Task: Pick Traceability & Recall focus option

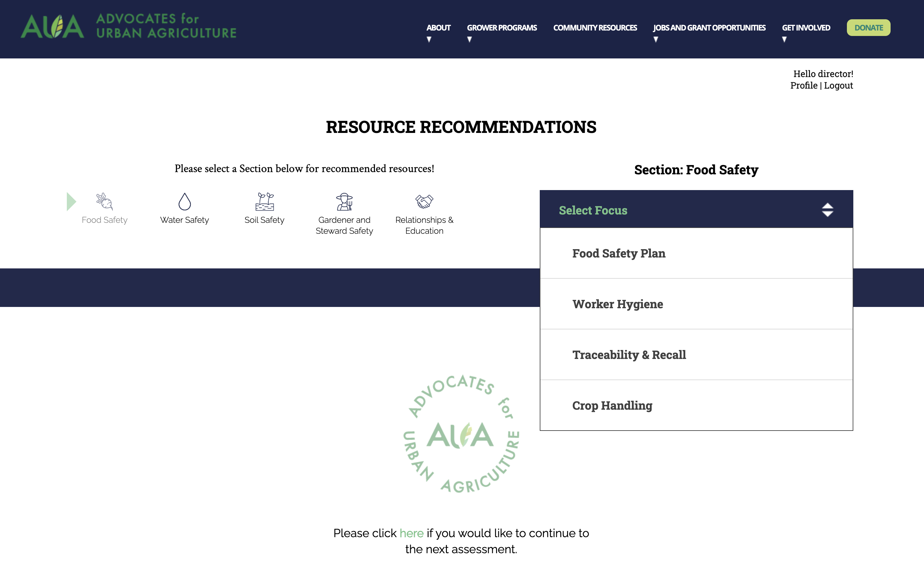Action: [x=629, y=355]
